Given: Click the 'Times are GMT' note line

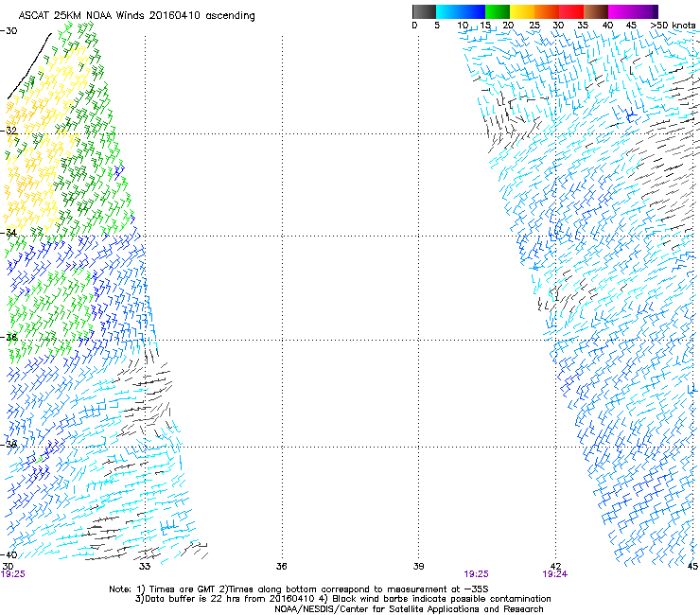Looking at the screenshot, I should click(x=299, y=589).
